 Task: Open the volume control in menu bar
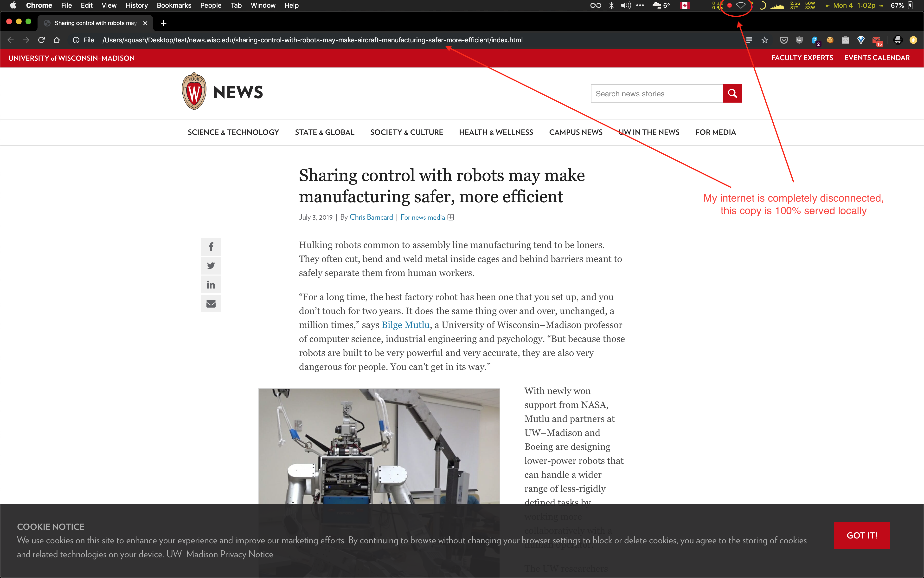pyautogui.click(x=626, y=5)
